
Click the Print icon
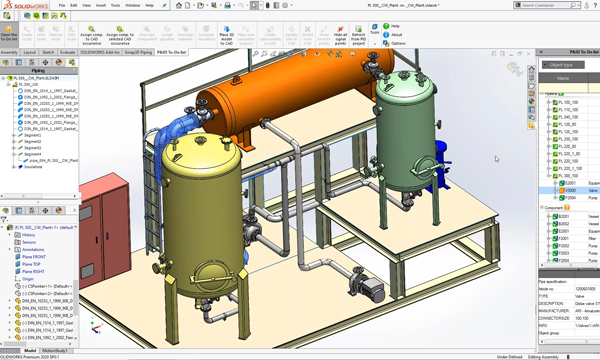point(227,5)
